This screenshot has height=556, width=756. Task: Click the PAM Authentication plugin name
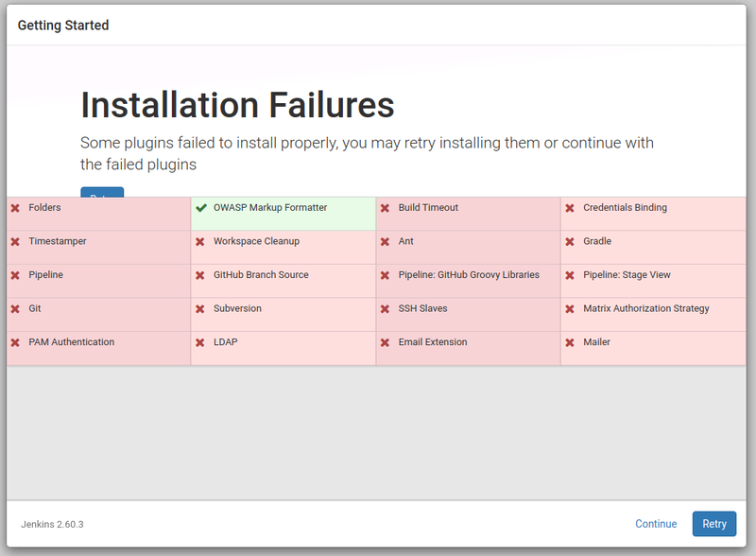tap(72, 342)
